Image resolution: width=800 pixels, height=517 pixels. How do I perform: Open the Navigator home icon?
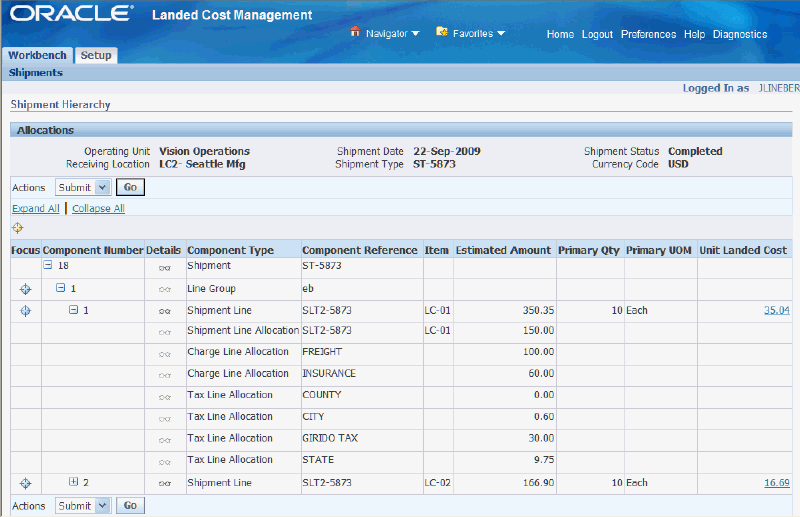(x=355, y=32)
